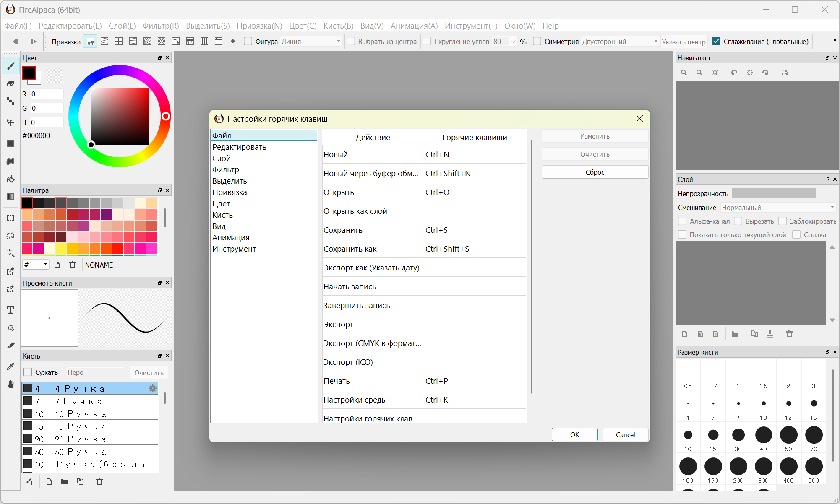Open the Линия shape dropdown
This screenshot has width=840, height=504.
click(311, 42)
